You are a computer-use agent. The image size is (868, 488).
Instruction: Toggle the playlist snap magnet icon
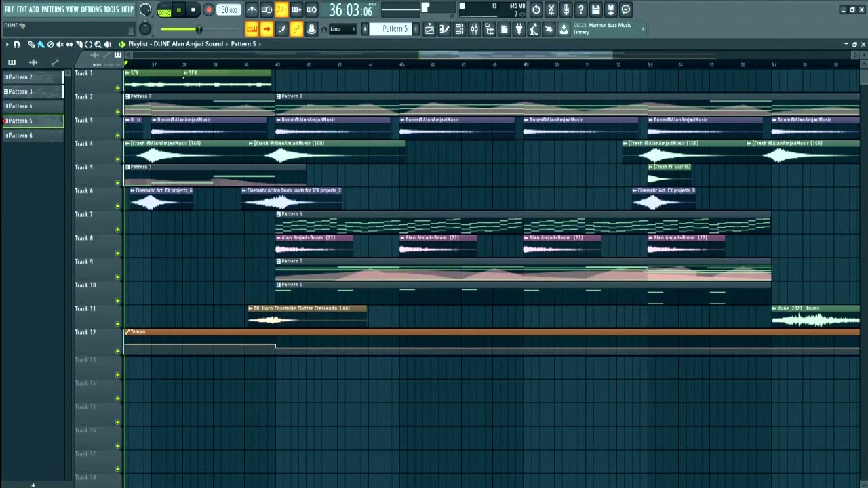(16, 44)
